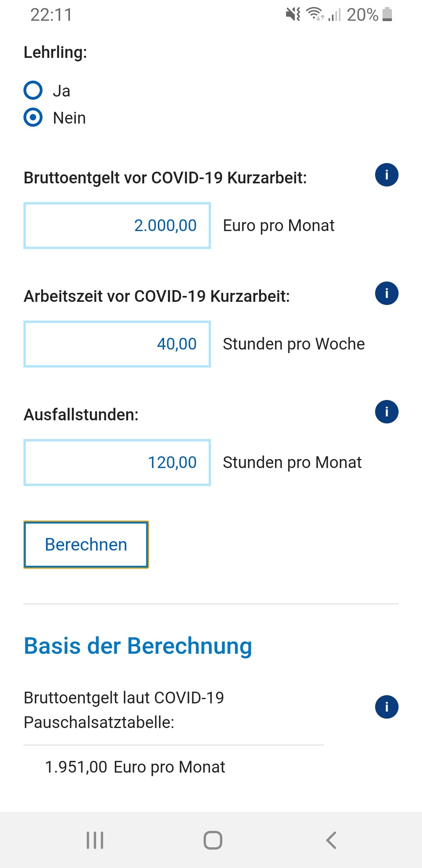Image resolution: width=422 pixels, height=868 pixels.
Task: Tap the battery icon in status bar
Action: tap(387, 14)
